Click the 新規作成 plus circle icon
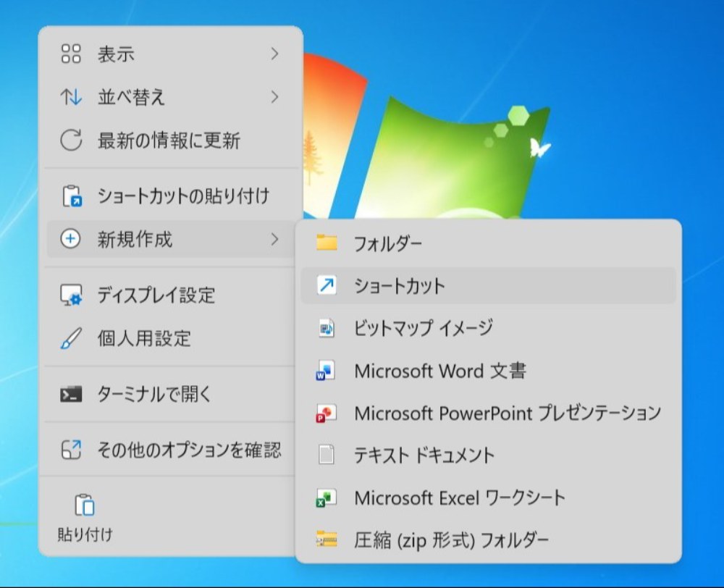Screen dimensions: 724x588 71,239
